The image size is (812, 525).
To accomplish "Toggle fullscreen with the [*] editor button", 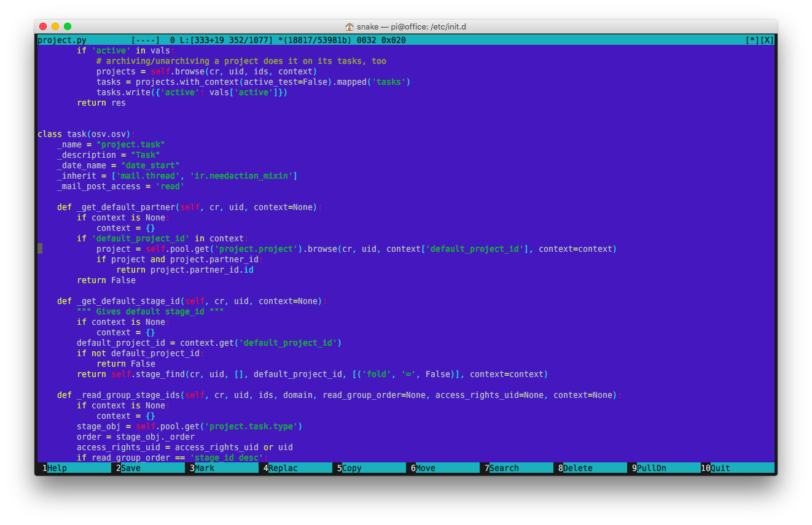I will 752,41.
